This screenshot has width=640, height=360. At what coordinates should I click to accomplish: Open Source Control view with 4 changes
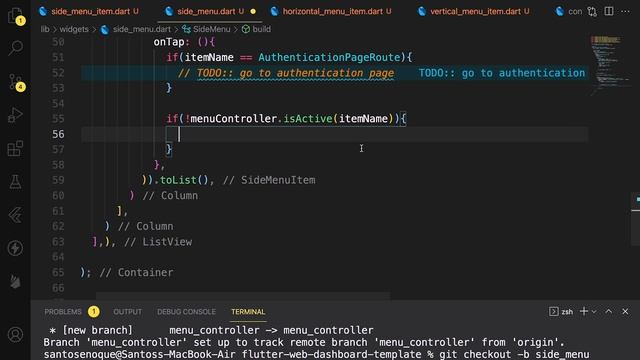15,82
